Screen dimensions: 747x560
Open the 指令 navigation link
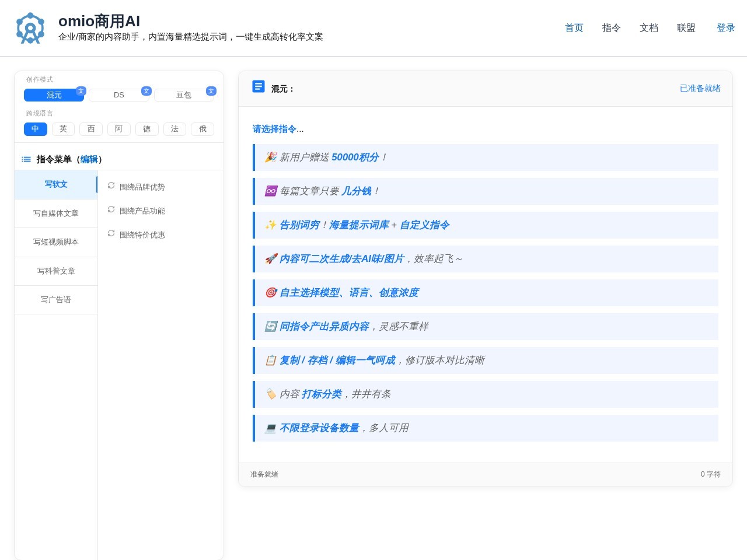click(612, 28)
